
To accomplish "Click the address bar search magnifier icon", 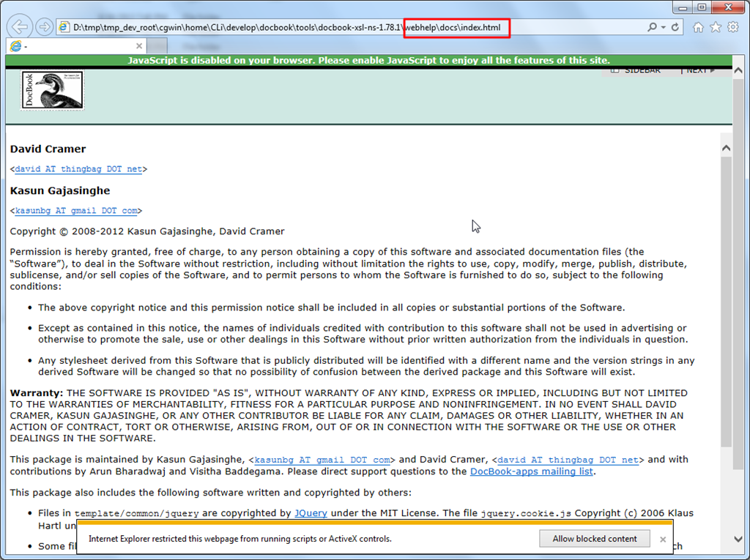I will [x=652, y=27].
